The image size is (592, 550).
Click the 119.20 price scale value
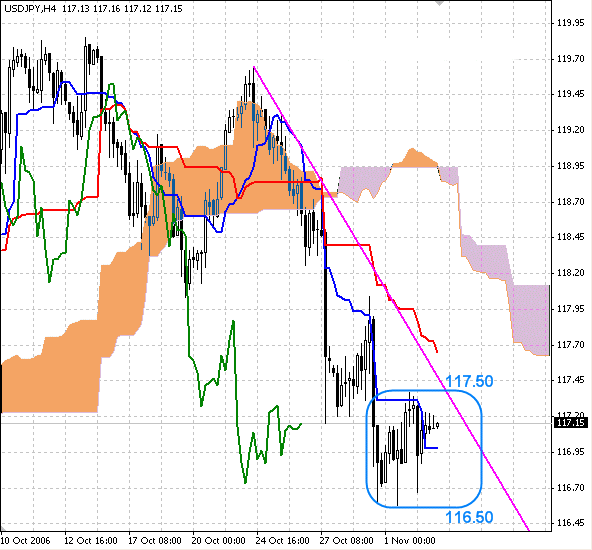(x=570, y=130)
